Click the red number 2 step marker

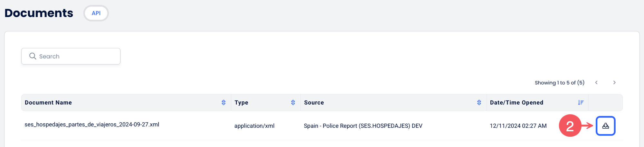pyautogui.click(x=570, y=126)
